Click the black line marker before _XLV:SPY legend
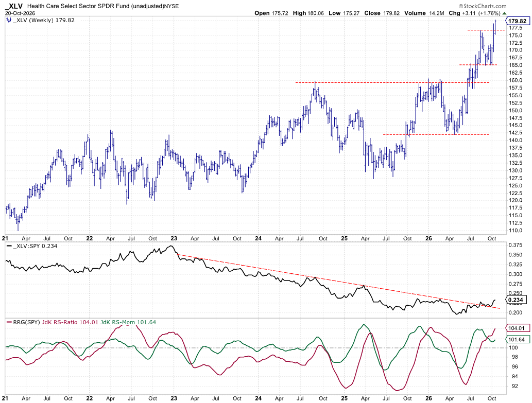 click(8, 246)
